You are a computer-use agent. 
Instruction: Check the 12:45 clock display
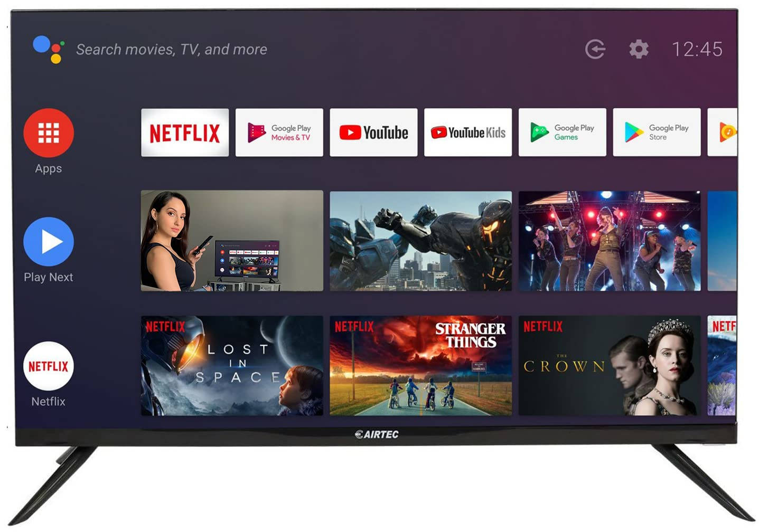tap(697, 50)
